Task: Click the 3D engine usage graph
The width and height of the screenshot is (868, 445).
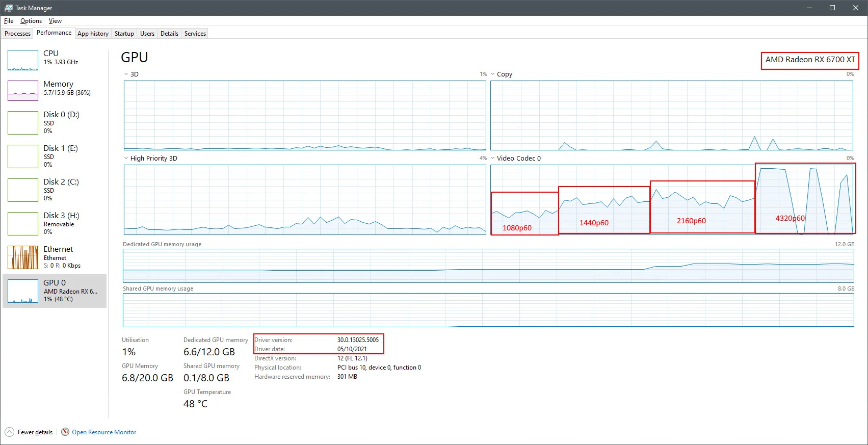Action: tap(305, 115)
